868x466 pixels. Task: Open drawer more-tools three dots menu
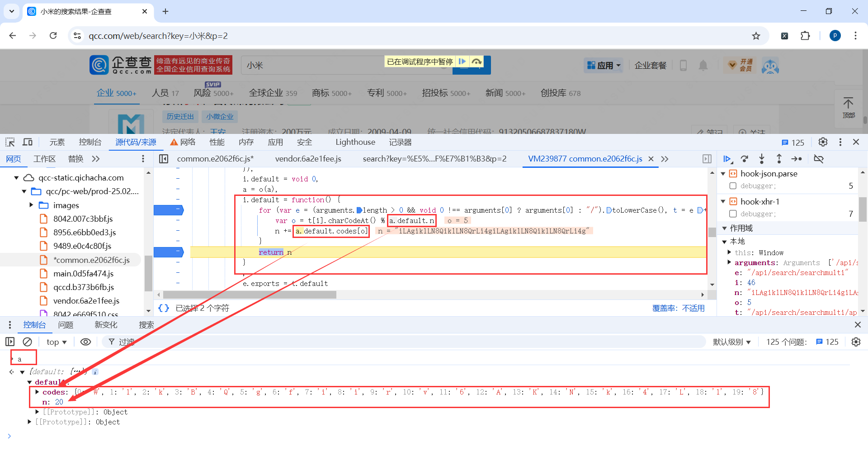(10, 325)
